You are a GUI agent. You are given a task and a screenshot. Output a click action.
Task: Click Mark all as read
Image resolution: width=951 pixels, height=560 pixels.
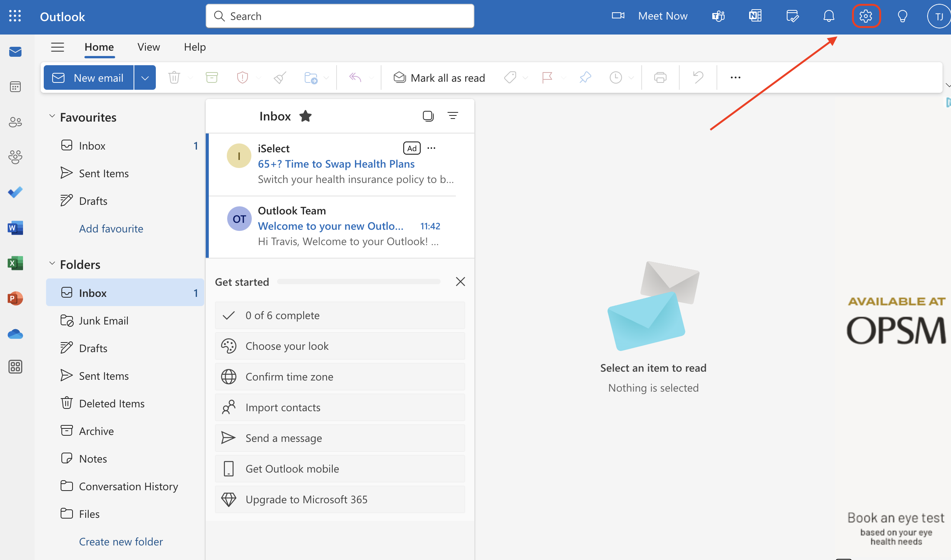[x=439, y=78]
